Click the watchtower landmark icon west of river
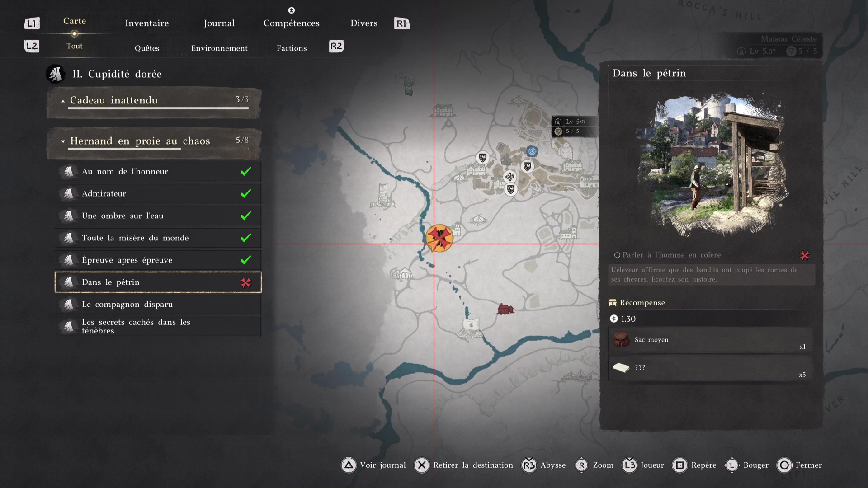Image resolution: width=868 pixels, height=488 pixels. click(x=383, y=195)
